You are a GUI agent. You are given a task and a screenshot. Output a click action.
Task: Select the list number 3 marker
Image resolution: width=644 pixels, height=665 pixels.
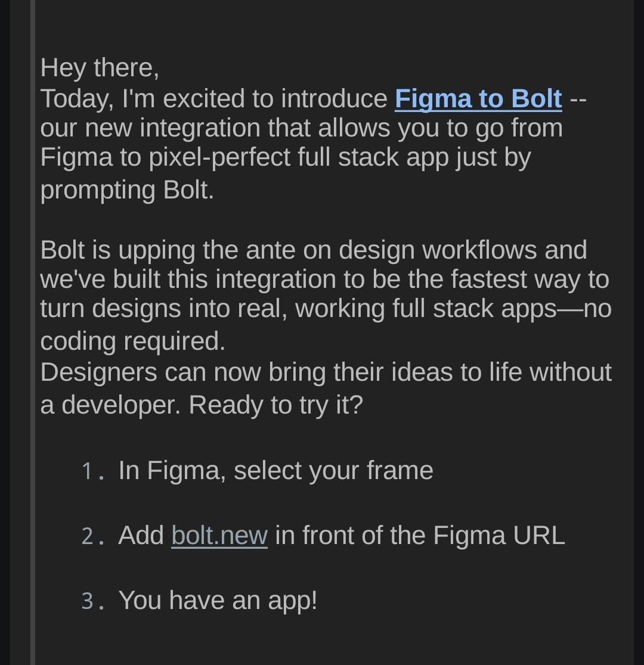(93, 601)
